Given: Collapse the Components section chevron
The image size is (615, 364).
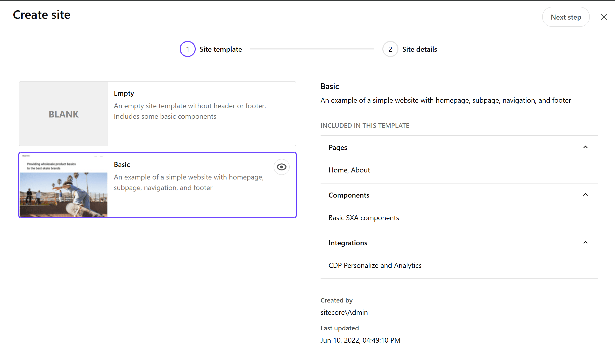Looking at the screenshot, I should 585,195.
